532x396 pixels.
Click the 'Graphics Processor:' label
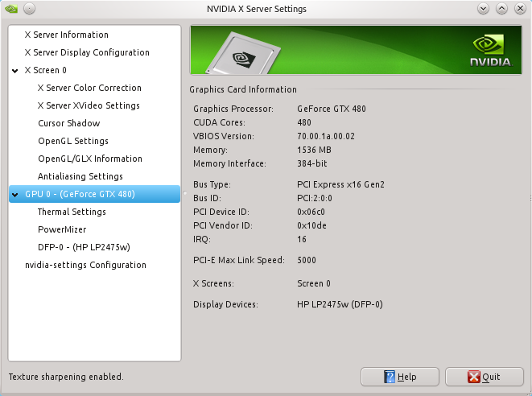tap(233, 109)
